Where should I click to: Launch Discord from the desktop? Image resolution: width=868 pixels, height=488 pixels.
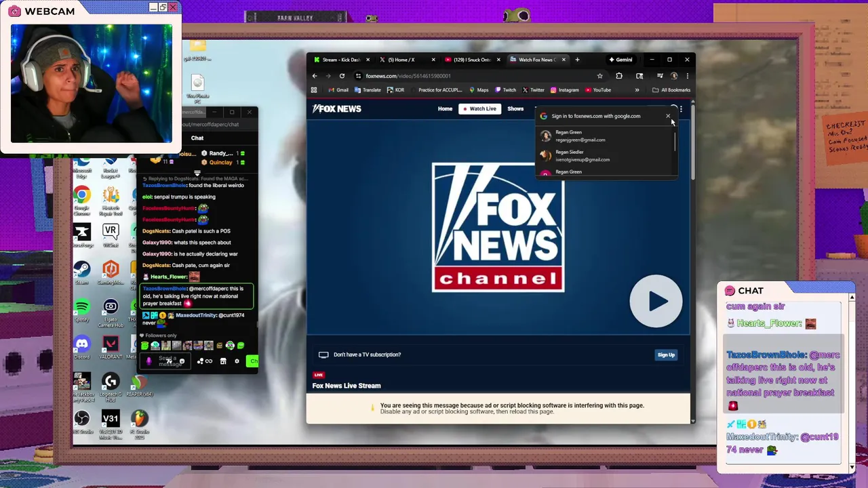[82, 348]
